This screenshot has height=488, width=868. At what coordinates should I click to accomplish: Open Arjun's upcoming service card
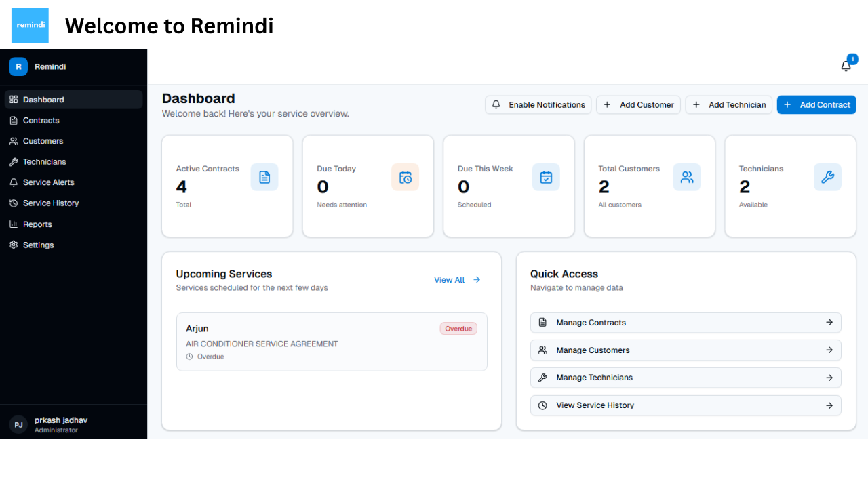(x=332, y=342)
